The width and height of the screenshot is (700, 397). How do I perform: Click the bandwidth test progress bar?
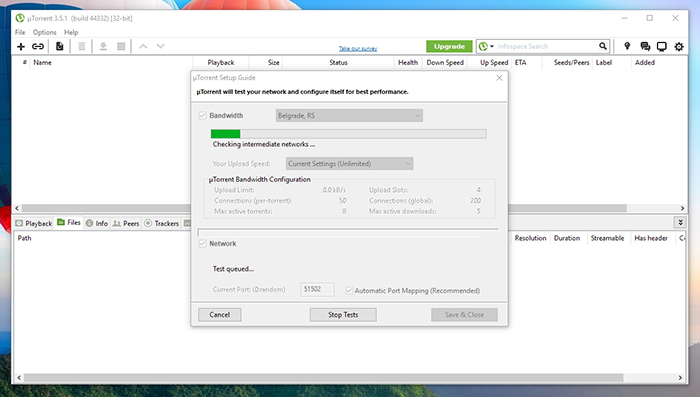coord(349,134)
